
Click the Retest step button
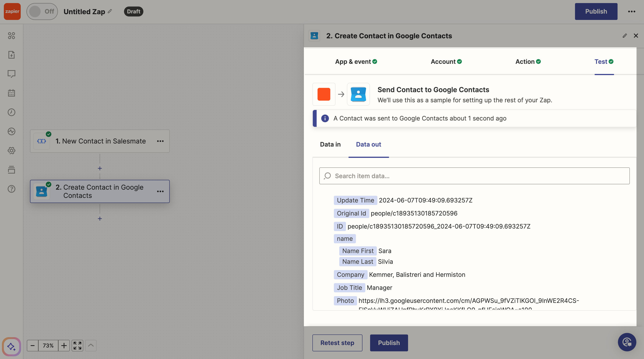(x=337, y=343)
